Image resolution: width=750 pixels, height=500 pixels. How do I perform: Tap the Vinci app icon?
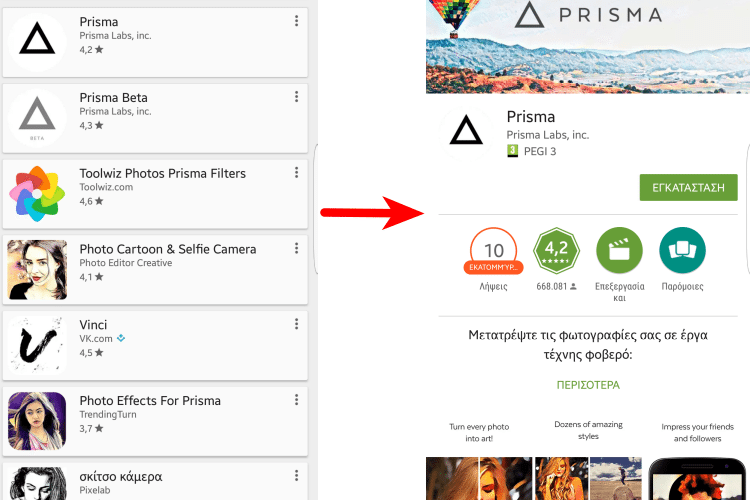coord(38,344)
